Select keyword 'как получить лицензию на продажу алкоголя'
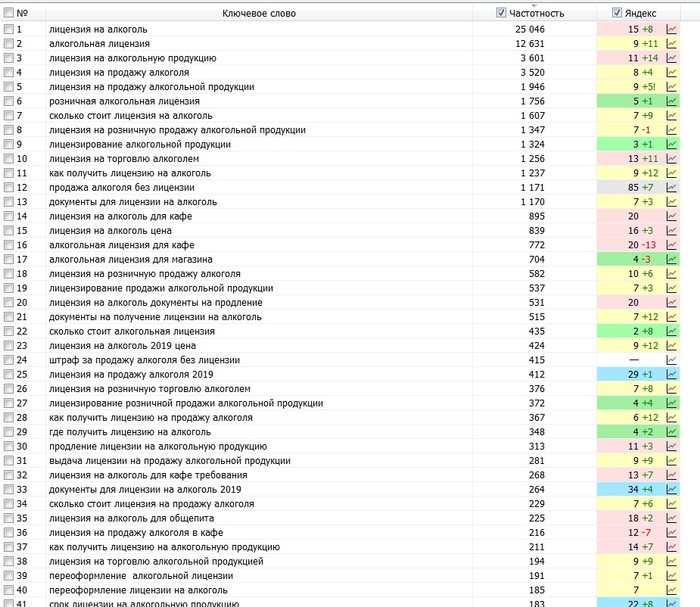 click(x=151, y=418)
